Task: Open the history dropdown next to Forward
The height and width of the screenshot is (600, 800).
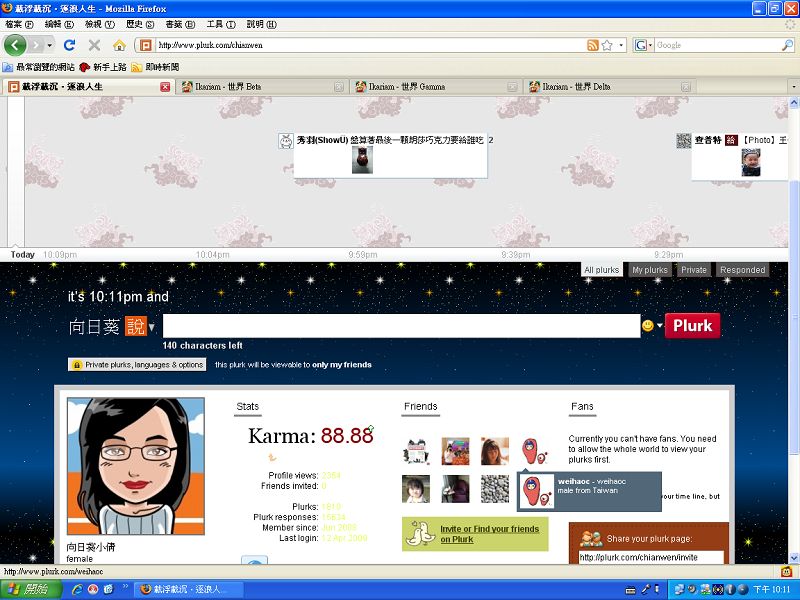Action: (x=49, y=45)
